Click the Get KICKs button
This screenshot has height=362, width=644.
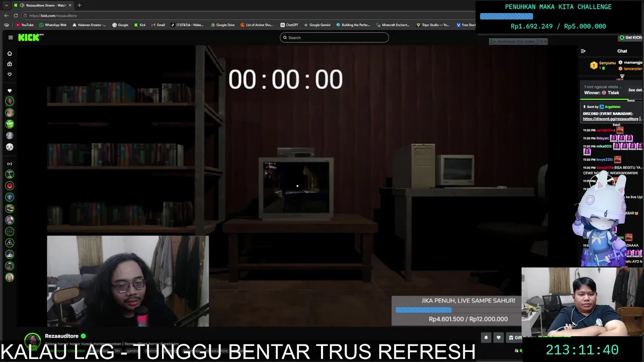631,38
